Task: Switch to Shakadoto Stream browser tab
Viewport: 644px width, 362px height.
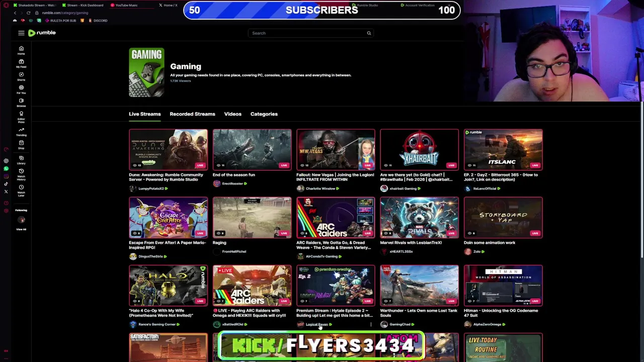Action: click(x=34, y=5)
